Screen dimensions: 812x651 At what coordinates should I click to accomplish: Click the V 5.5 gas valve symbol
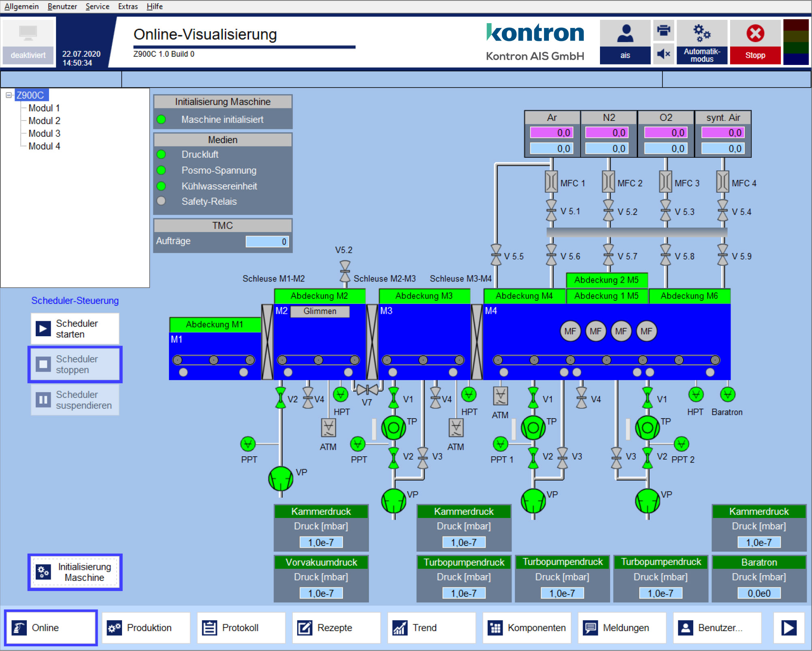(x=496, y=256)
